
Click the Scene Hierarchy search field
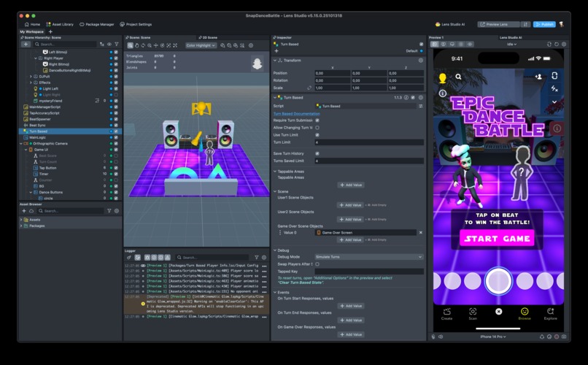coord(65,45)
